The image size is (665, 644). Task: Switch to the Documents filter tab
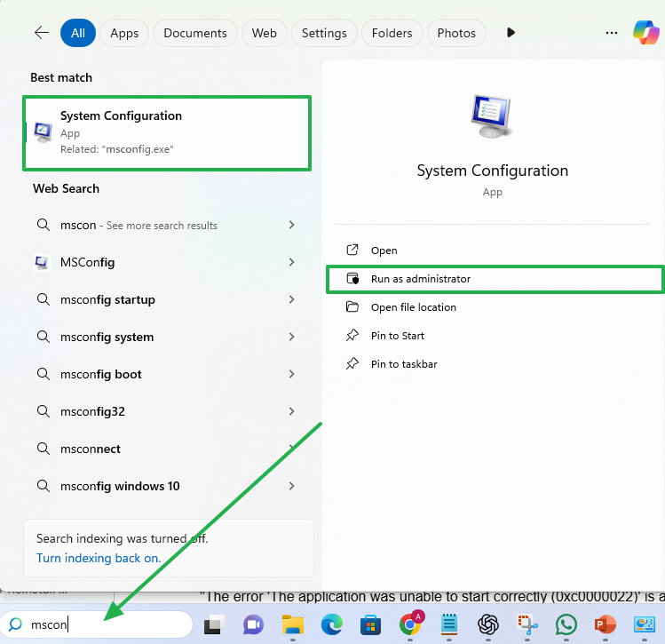point(195,33)
